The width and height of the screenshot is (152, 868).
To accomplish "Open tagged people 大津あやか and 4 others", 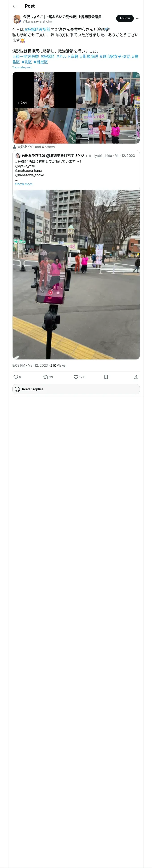I will 36,147.
